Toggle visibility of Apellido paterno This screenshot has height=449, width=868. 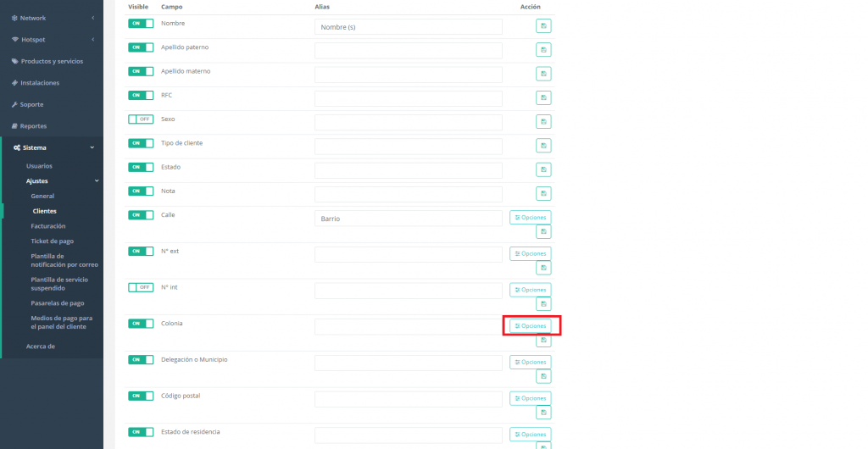(141, 47)
